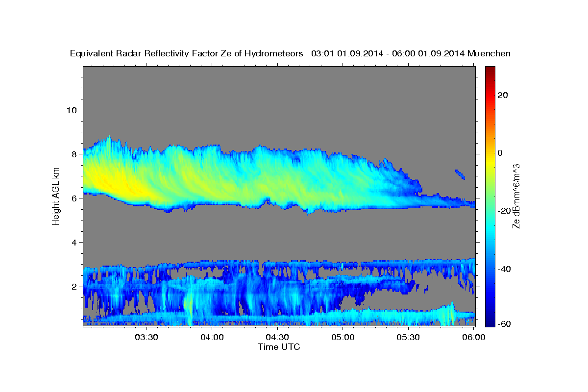Click the 'Time UTC' axis label
Viewport: 588px width, 392px height.
[x=279, y=346]
